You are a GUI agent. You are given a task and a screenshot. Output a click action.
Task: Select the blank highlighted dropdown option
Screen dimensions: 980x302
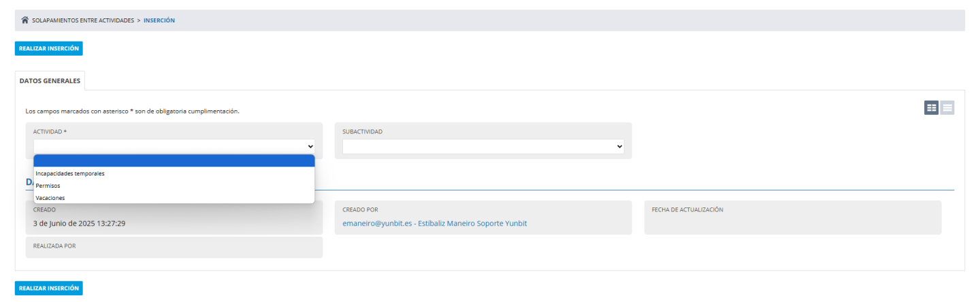174,161
